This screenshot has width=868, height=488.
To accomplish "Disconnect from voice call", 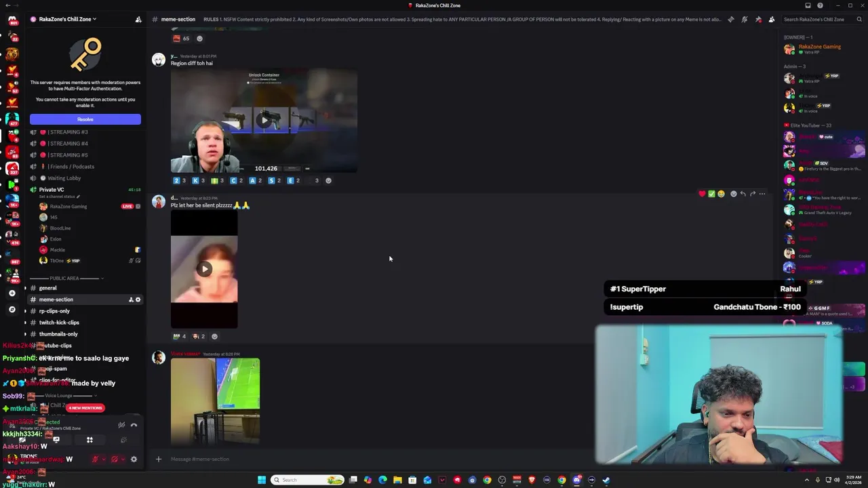I will pos(134,425).
